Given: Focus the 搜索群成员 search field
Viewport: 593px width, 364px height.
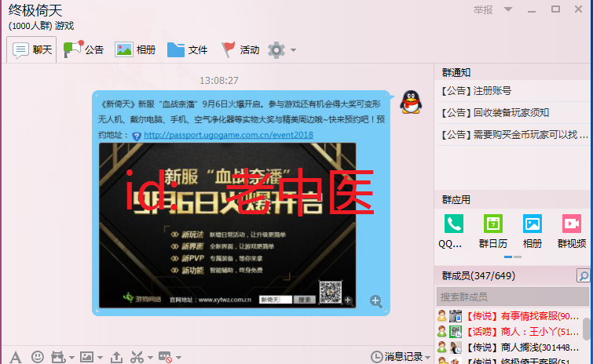Looking at the screenshot, I should pos(512,297).
